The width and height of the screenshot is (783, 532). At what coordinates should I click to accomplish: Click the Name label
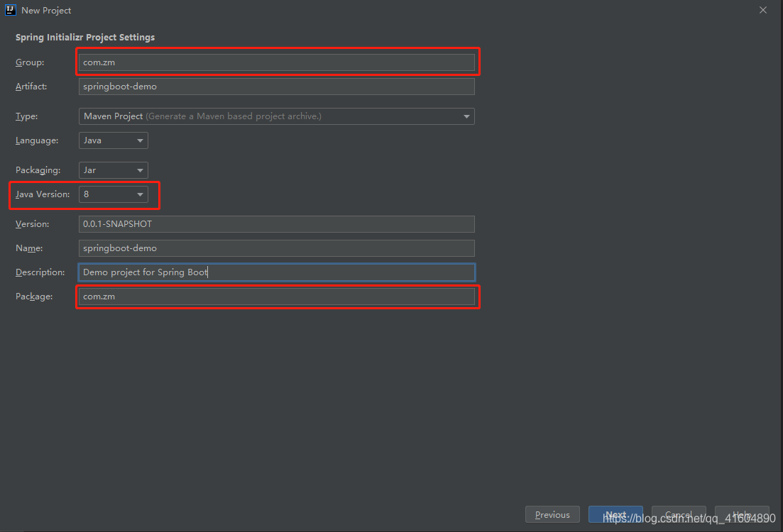coord(29,248)
